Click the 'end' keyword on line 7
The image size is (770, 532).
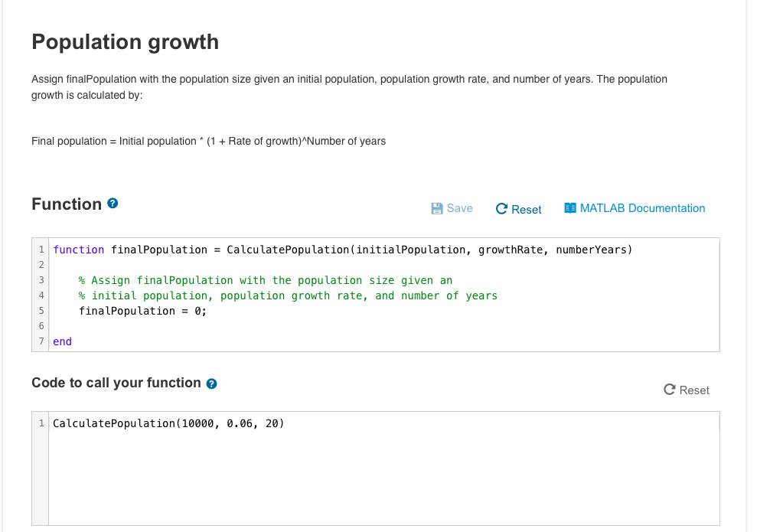point(63,341)
